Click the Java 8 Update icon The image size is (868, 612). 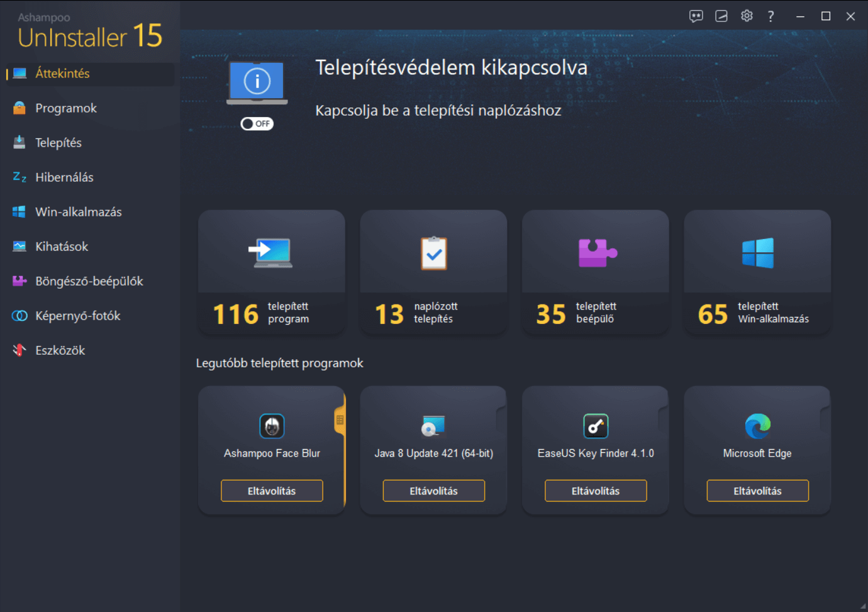(433, 426)
